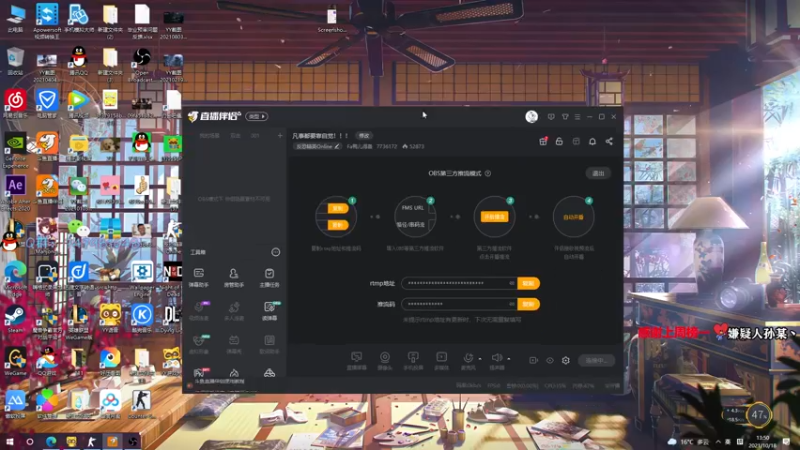Open the GeForce Experience desktop shortcut
Image resolution: width=800 pixels, height=450 pixels.
[x=15, y=151]
